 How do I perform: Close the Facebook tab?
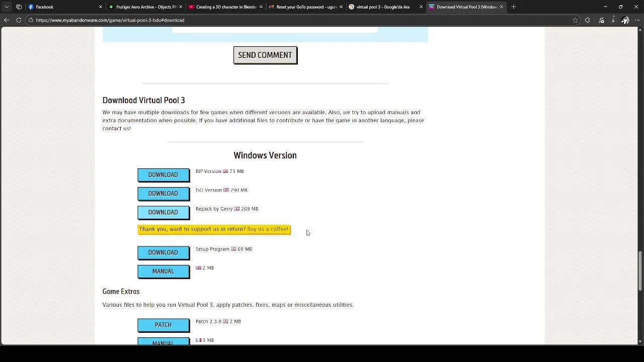coord(100,7)
